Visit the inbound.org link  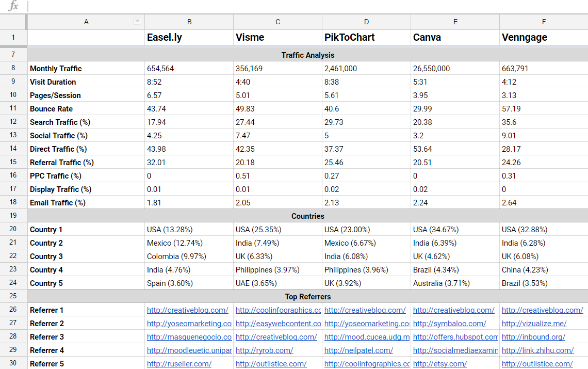(533, 337)
